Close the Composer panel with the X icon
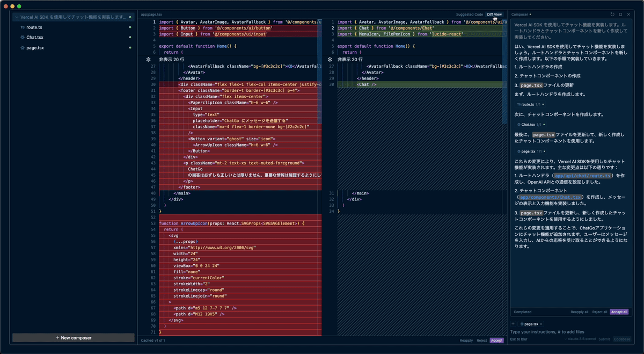This screenshot has width=644, height=354. (x=628, y=15)
